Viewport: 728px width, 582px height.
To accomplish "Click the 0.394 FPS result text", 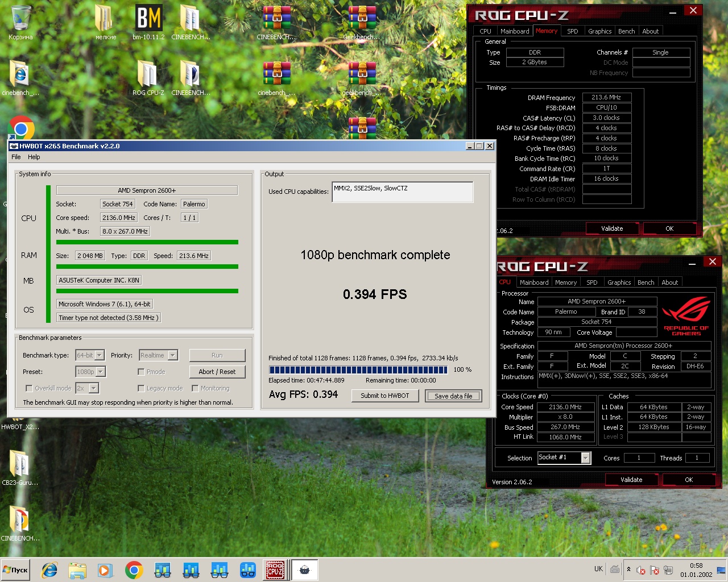I will [x=375, y=294].
